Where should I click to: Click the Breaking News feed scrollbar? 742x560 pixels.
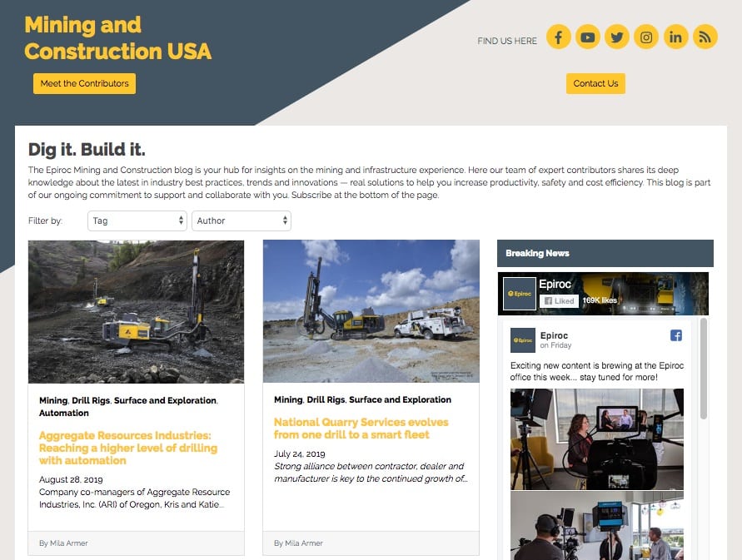[704, 369]
